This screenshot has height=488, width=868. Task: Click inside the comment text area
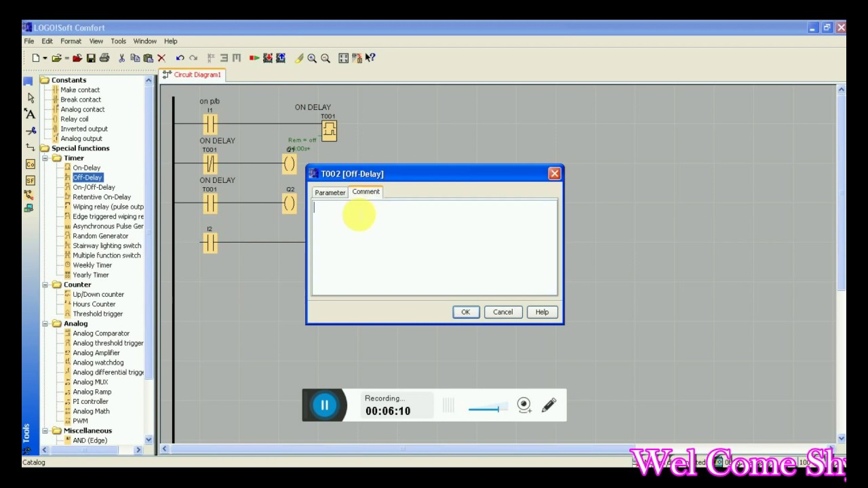point(435,247)
